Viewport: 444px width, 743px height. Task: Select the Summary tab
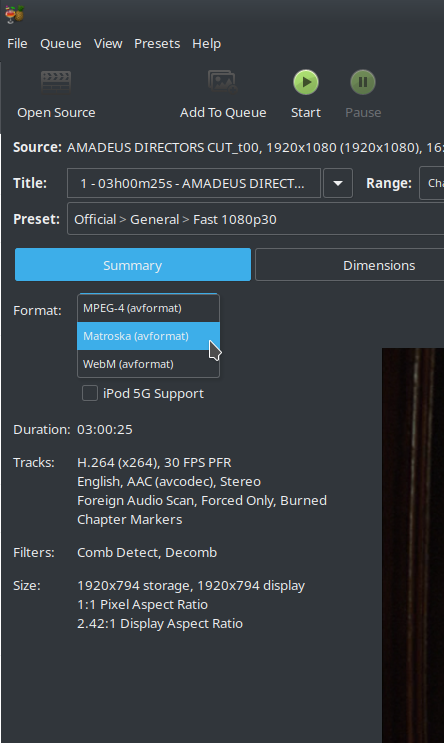(133, 264)
